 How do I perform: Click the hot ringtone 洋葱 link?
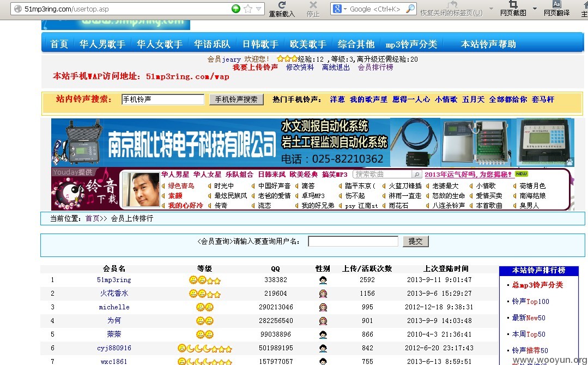point(337,99)
